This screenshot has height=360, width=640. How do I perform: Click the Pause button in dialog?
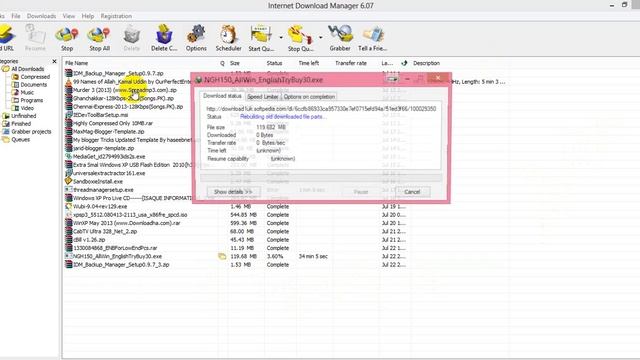(361, 192)
